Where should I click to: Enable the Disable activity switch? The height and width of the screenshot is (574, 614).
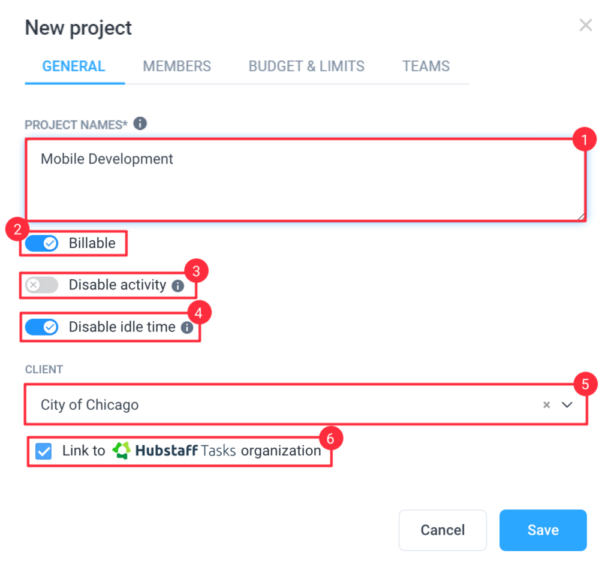tap(42, 285)
